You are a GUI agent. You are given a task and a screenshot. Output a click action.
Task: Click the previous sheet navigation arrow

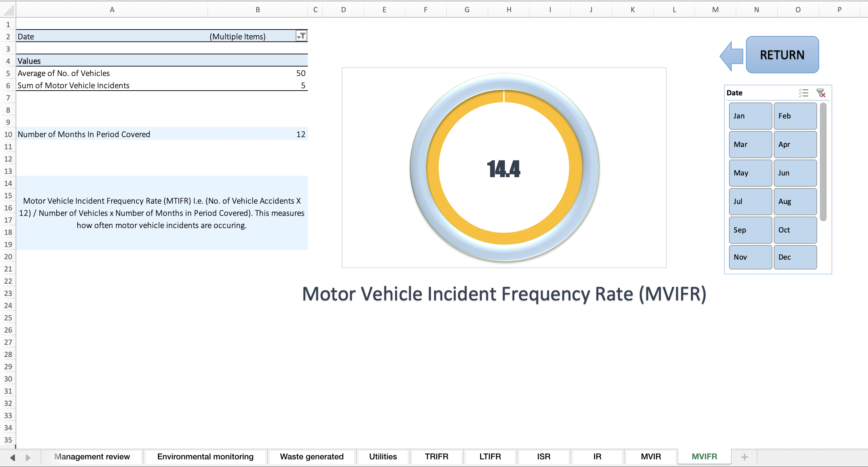point(13,456)
